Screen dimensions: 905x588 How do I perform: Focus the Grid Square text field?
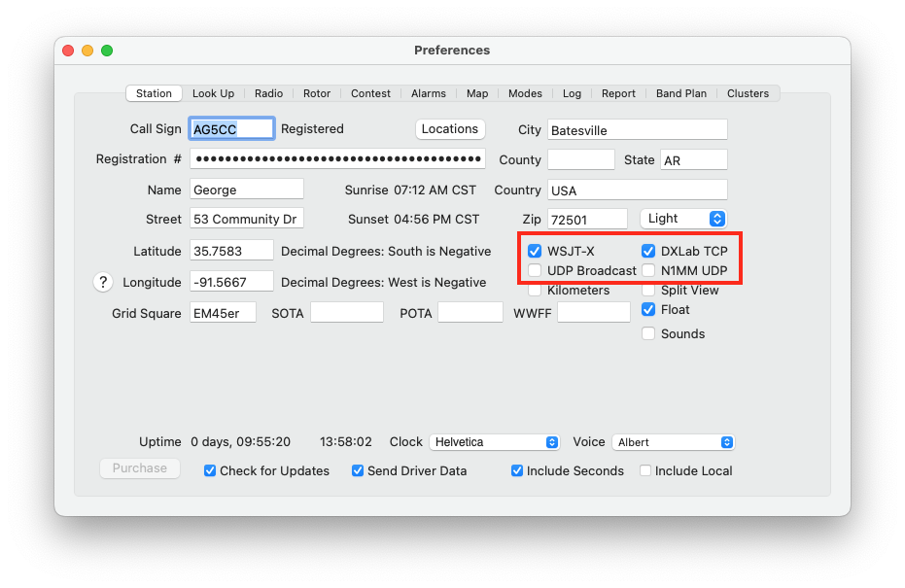[x=223, y=313]
